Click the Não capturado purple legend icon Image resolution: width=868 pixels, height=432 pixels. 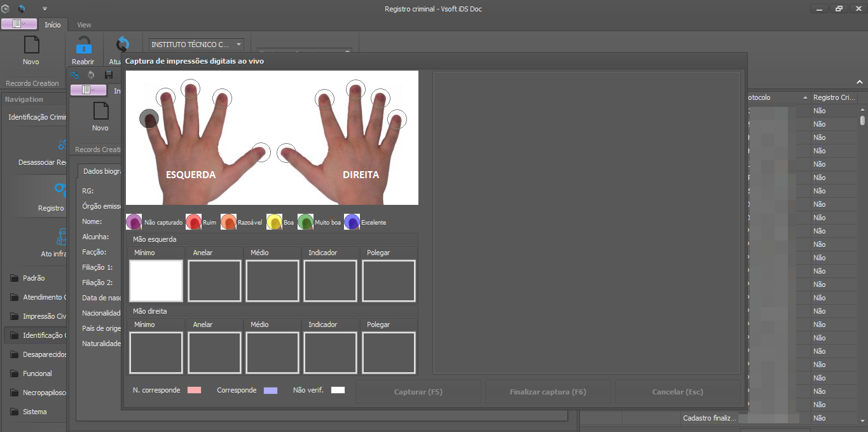click(x=134, y=222)
